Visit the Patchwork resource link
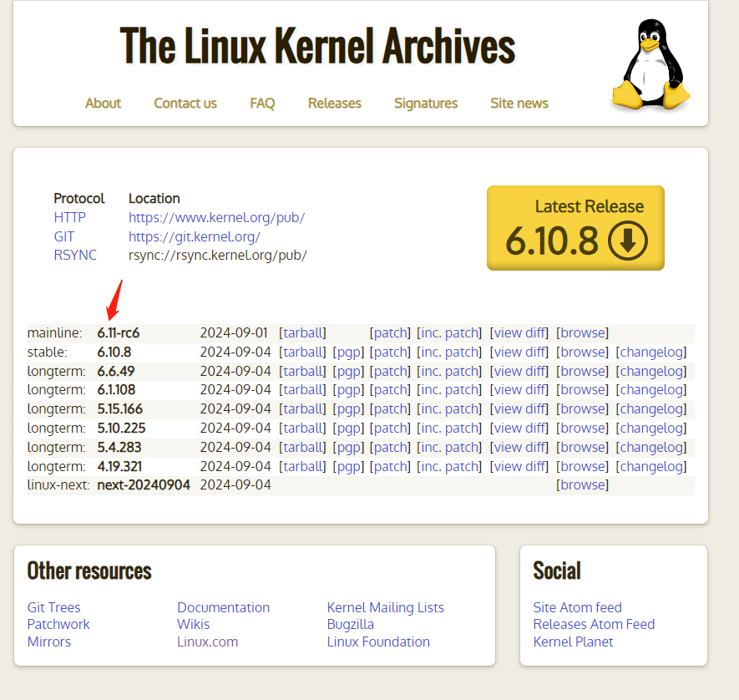This screenshot has width=739, height=700. (x=58, y=624)
